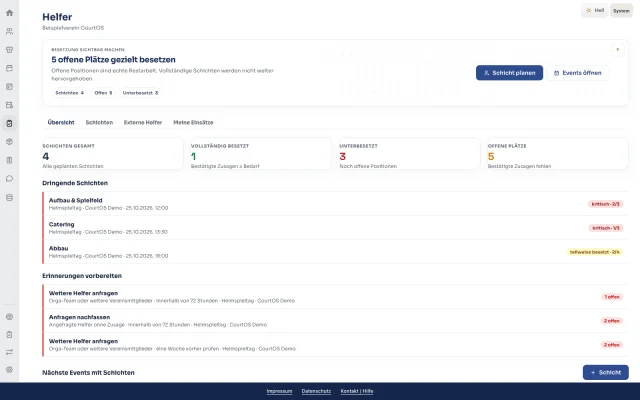Click the Offene Plätze stat card

tap(558, 153)
